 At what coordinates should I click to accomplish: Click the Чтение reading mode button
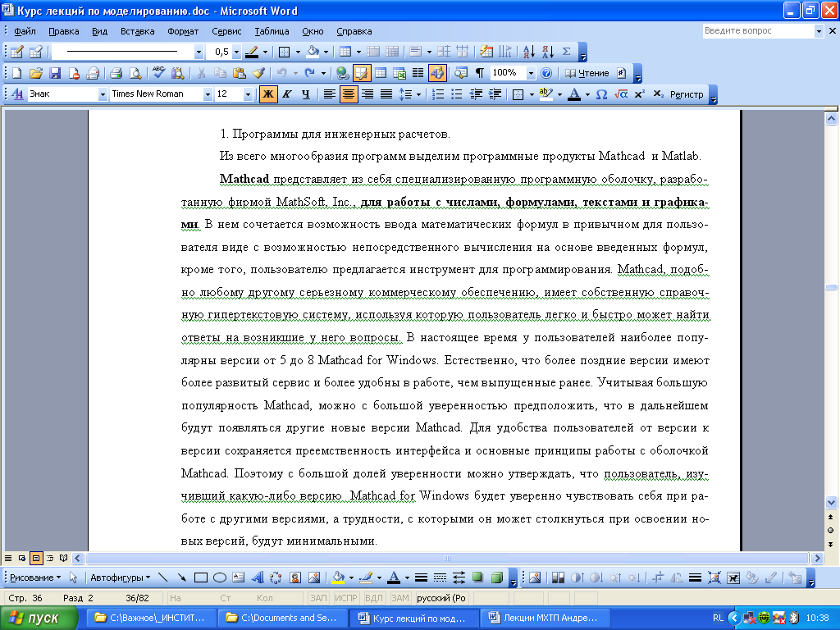click(587, 73)
